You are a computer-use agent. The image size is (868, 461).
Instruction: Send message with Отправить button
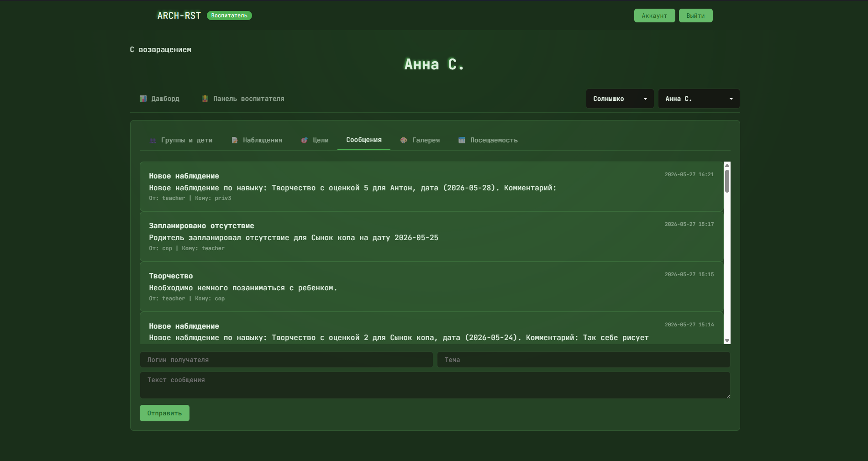point(164,413)
